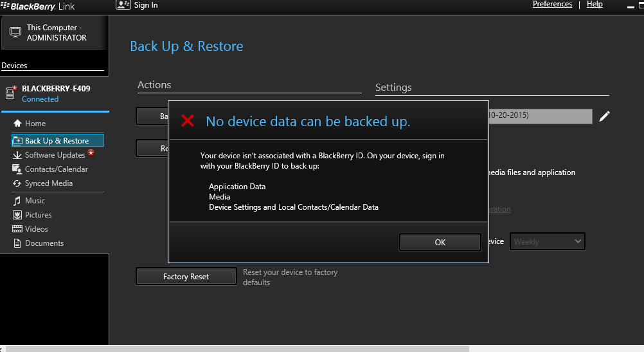
Task: Select Home in the sidebar
Action: [35, 124]
